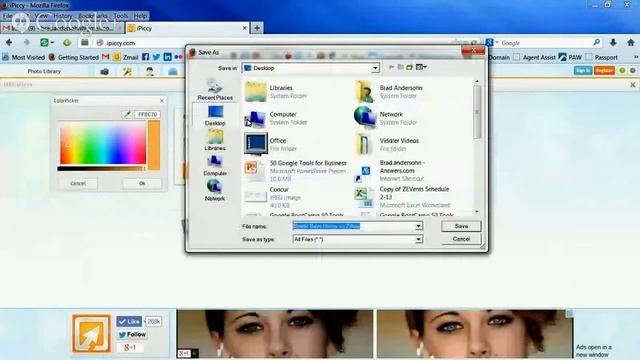Click the green refresh icon in Firefox

pyautogui.click(x=44, y=42)
